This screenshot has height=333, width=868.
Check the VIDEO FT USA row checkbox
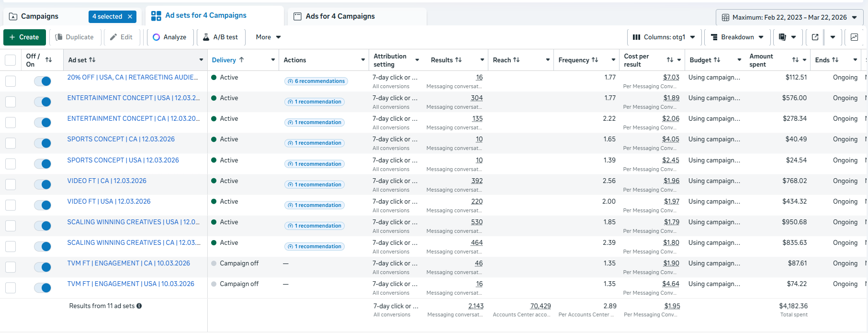(11, 205)
